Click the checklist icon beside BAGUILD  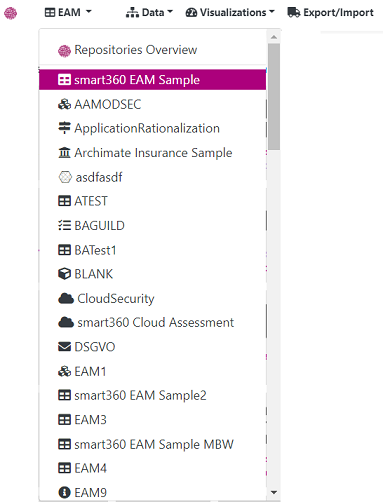point(64,226)
